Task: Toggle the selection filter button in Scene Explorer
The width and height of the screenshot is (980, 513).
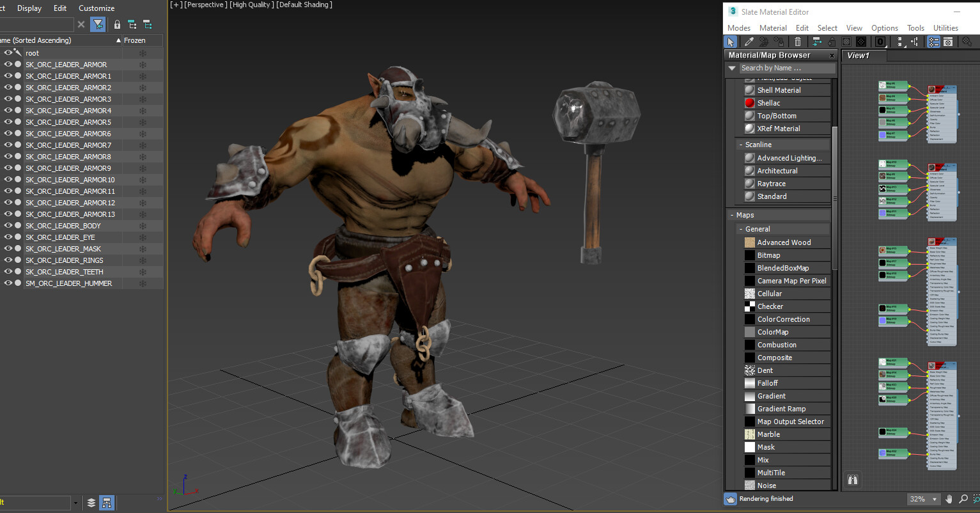Action: 98,24
